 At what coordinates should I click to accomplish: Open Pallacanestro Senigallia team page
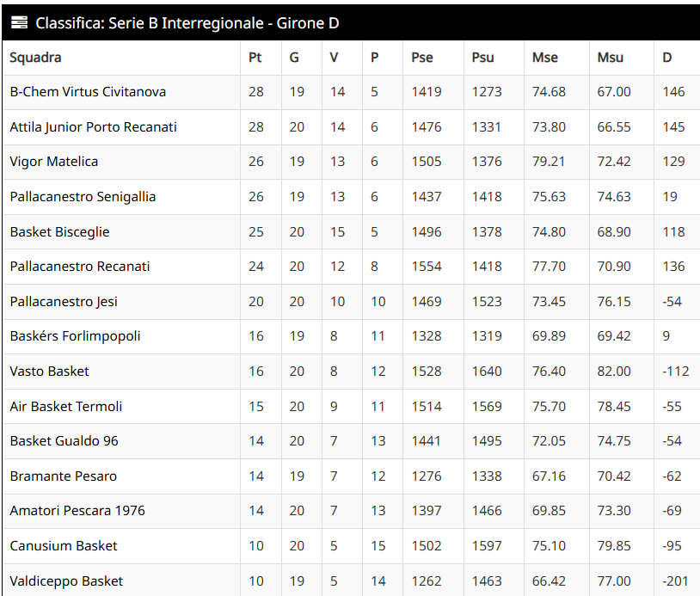[x=83, y=197]
